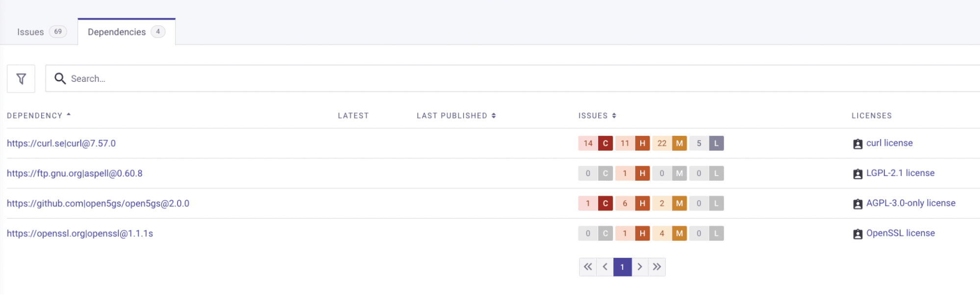Click license icon beside LGPL-2.1 license
Viewport: 980px width, 295px height.
(x=857, y=173)
